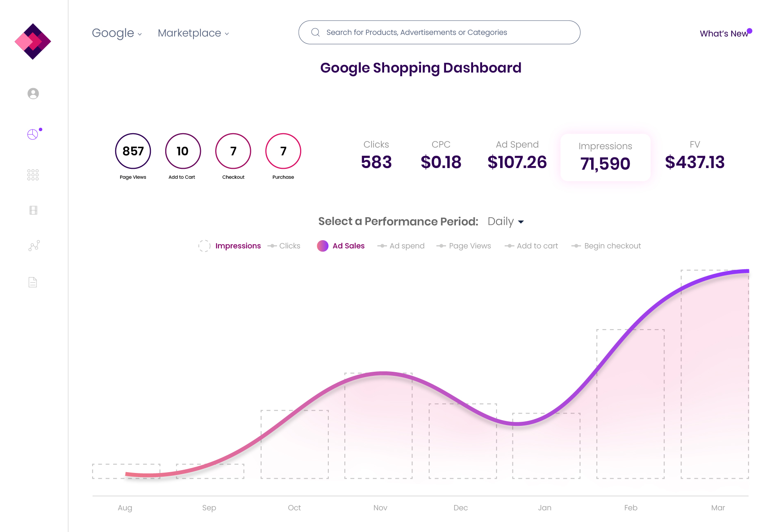Select the 7 Purchase circle
This screenshot has height=532, width=774.
[283, 151]
